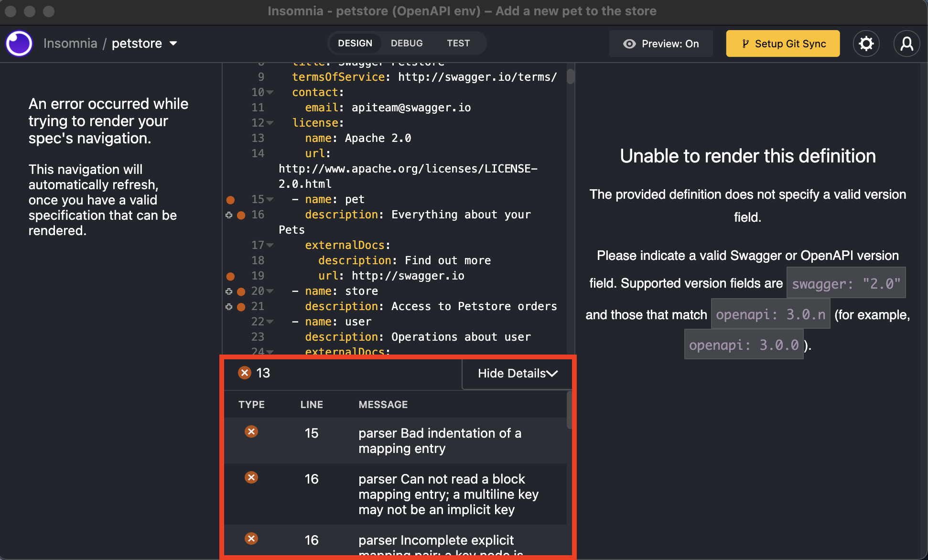
Task: Click the error icon in line 15 row
Action: (251, 432)
